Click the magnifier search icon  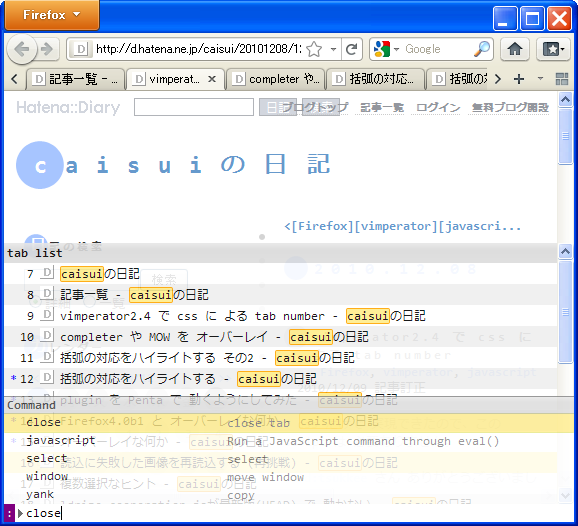click(x=482, y=49)
